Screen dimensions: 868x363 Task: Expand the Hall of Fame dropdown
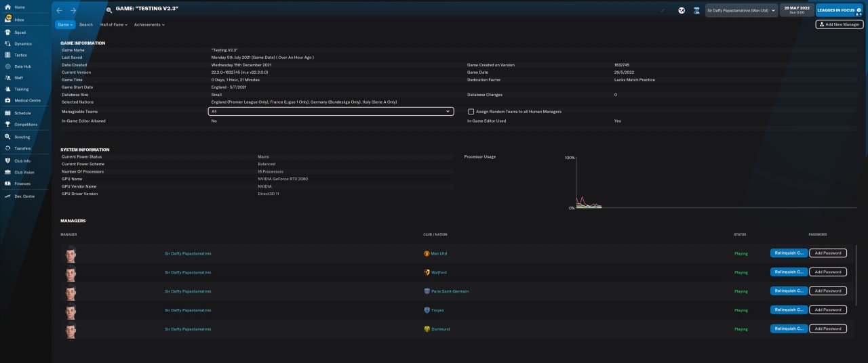tap(115, 24)
